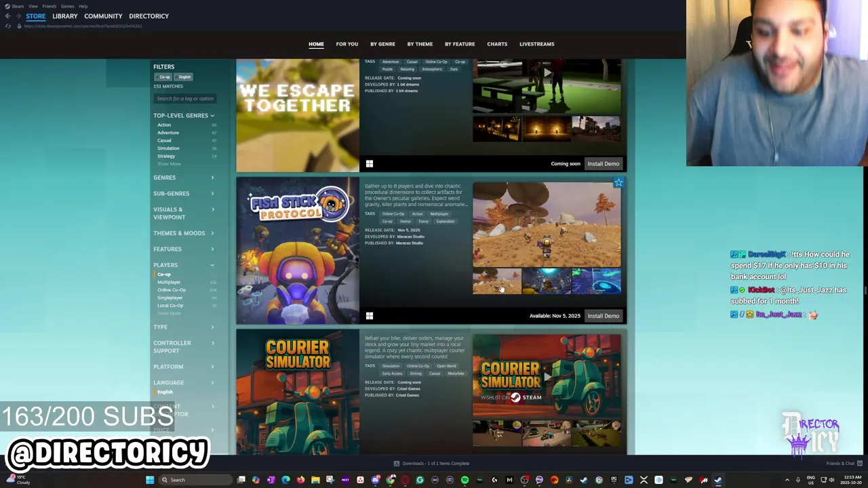
Task: Install the We Escape Together demo
Action: 603,164
